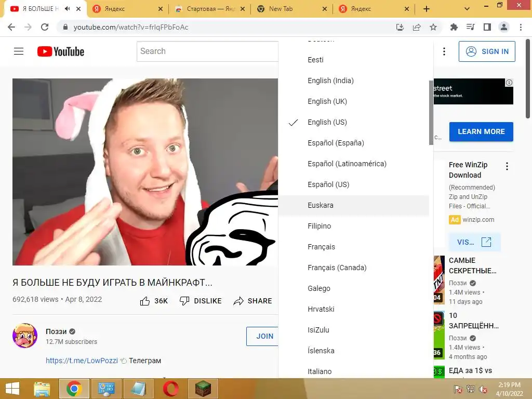Go to YouTube home via logo
Image resolution: width=532 pixels, height=399 pixels.
[x=61, y=51]
